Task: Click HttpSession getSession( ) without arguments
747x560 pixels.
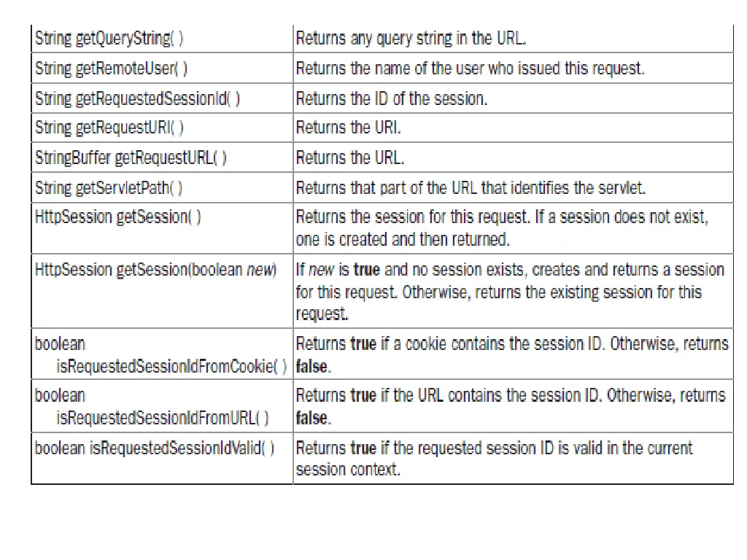Action: click(117, 217)
